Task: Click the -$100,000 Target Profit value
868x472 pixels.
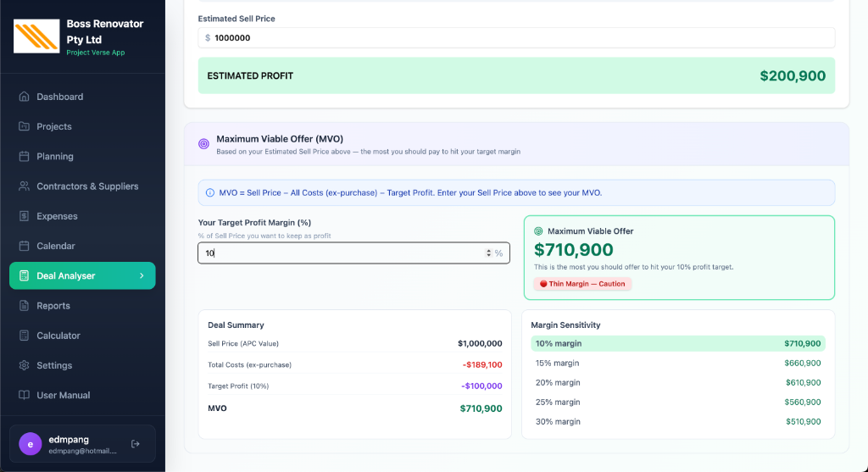Action: pos(481,386)
